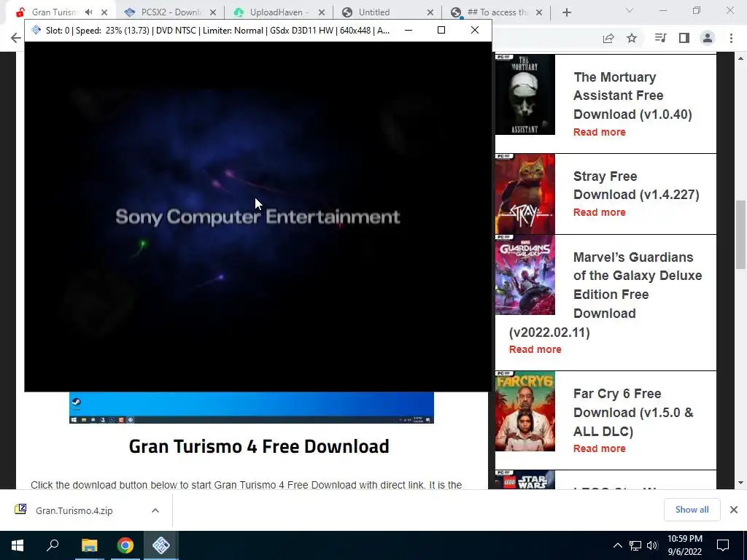Viewport: 747px width, 560px height.
Task: Close the PCSX2 Download tab
Action: [x=213, y=12]
